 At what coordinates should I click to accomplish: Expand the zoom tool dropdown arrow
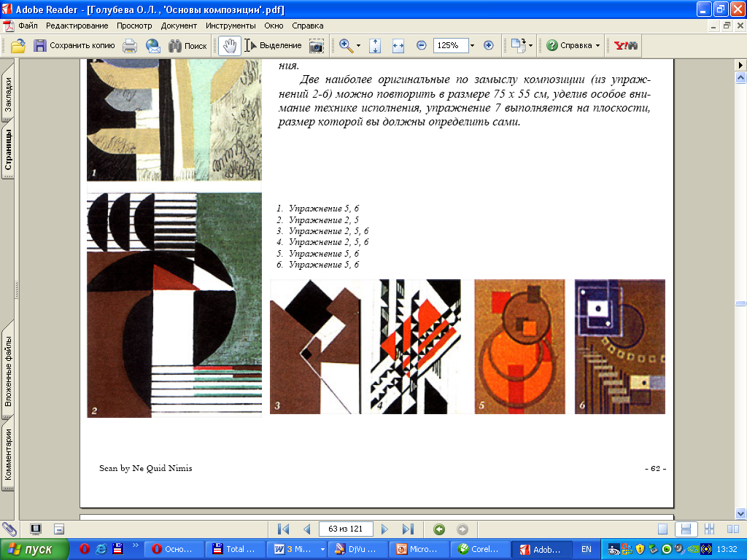(358, 46)
